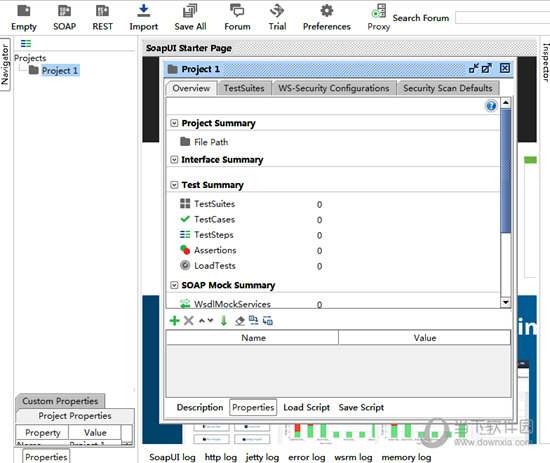The width and height of the screenshot is (550, 463).
Task: Click the Properties button at bottom left
Action: tap(46, 457)
